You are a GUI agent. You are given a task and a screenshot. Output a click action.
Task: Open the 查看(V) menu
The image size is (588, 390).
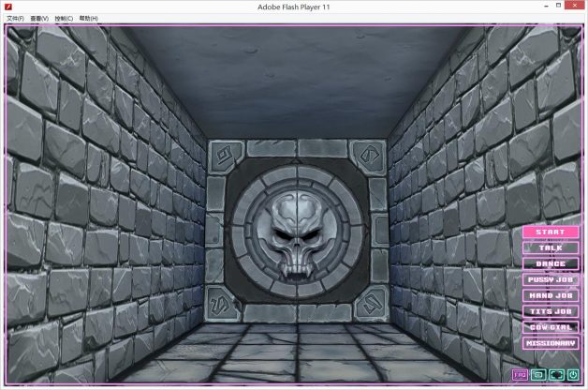pyautogui.click(x=39, y=18)
